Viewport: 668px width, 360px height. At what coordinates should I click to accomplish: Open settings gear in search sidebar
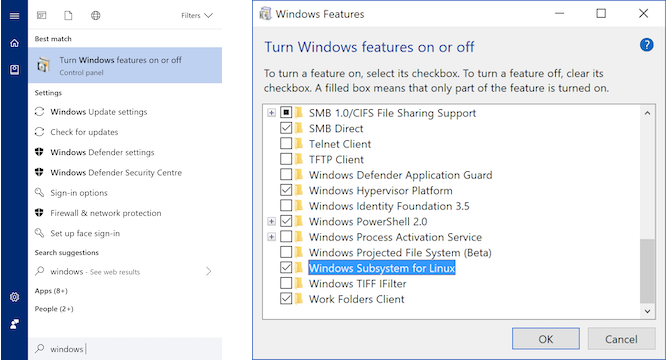[x=14, y=297]
